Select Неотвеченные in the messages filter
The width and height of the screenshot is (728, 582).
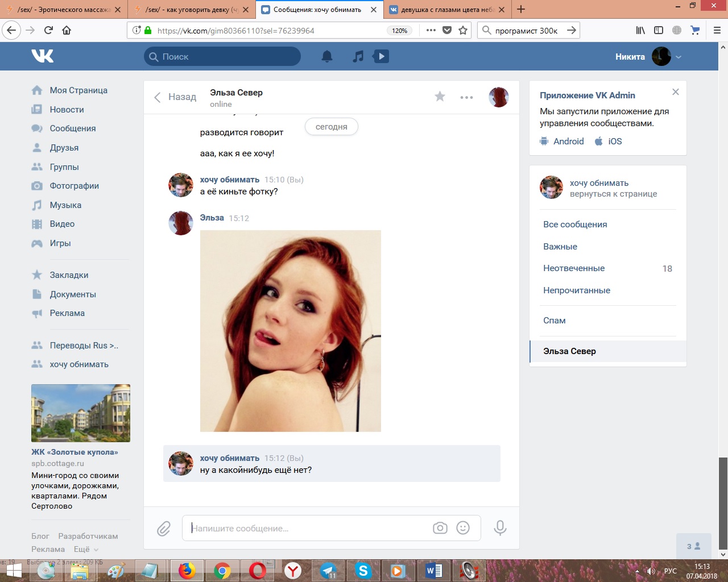pyautogui.click(x=574, y=268)
